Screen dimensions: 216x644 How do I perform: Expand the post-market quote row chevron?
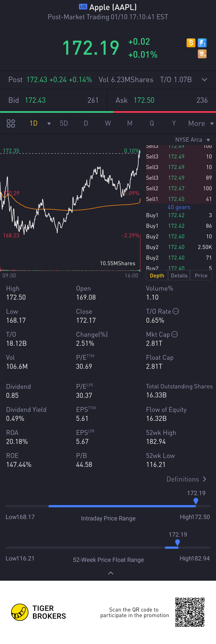point(204,80)
